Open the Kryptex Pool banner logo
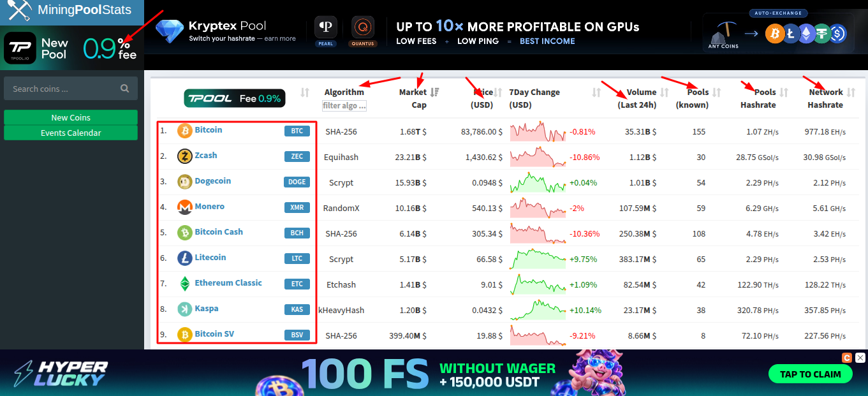The image size is (868, 396). click(x=226, y=30)
